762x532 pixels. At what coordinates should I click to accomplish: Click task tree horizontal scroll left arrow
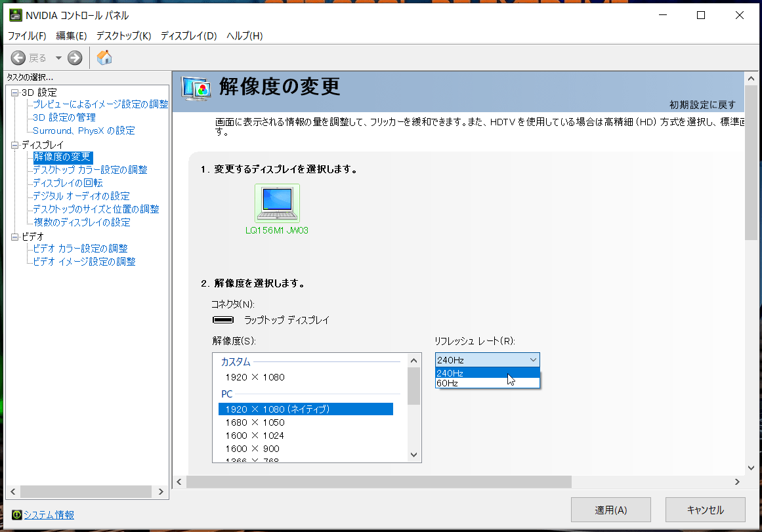[x=13, y=492]
